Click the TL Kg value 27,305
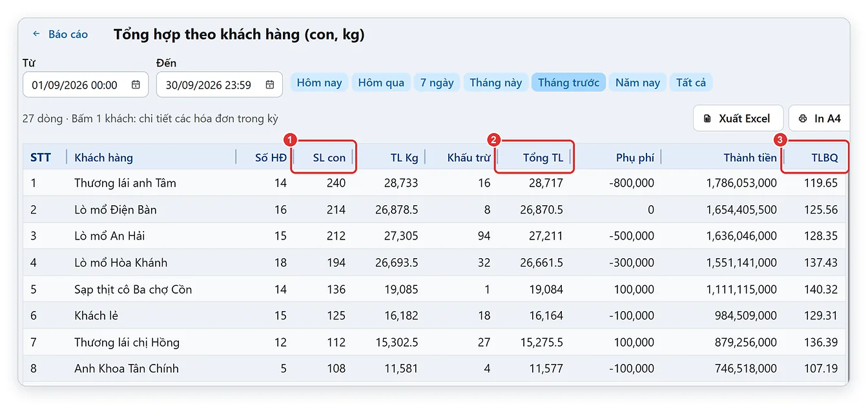This screenshot has width=868, height=404. (x=401, y=236)
